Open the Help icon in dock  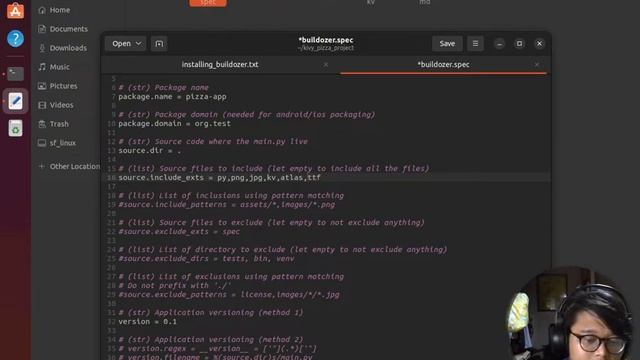[16, 39]
